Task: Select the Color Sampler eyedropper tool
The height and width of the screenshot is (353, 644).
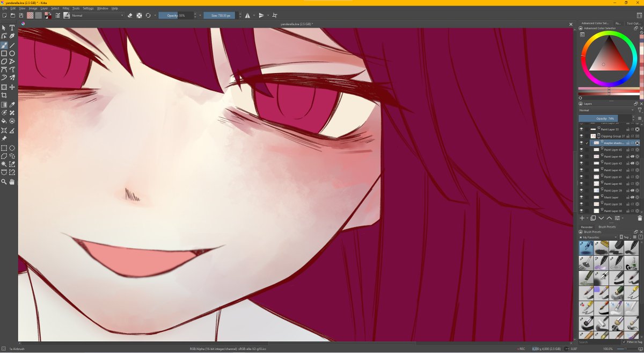Action: [12, 105]
